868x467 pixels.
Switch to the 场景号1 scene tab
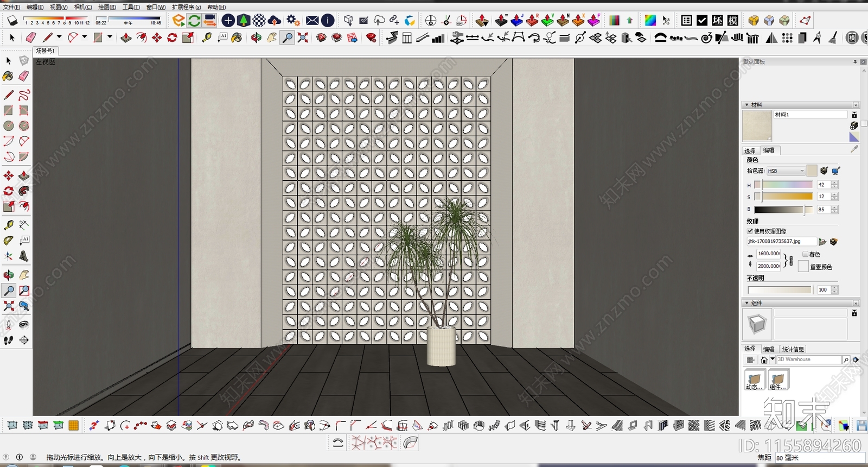tap(46, 51)
